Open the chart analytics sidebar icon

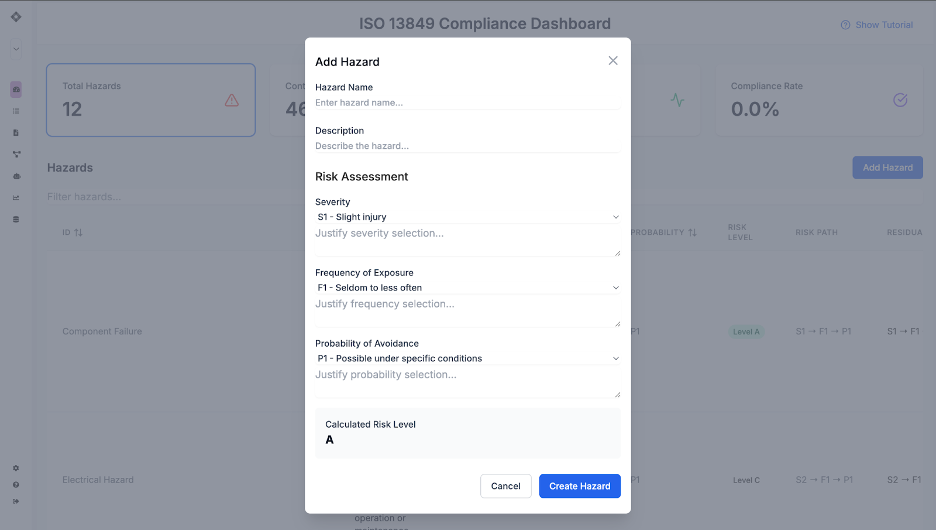click(16, 198)
